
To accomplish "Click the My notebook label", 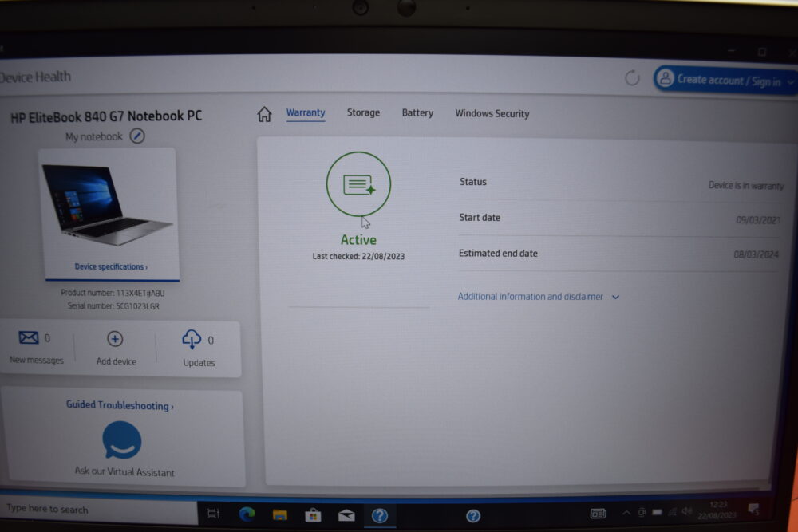I will click(x=94, y=136).
